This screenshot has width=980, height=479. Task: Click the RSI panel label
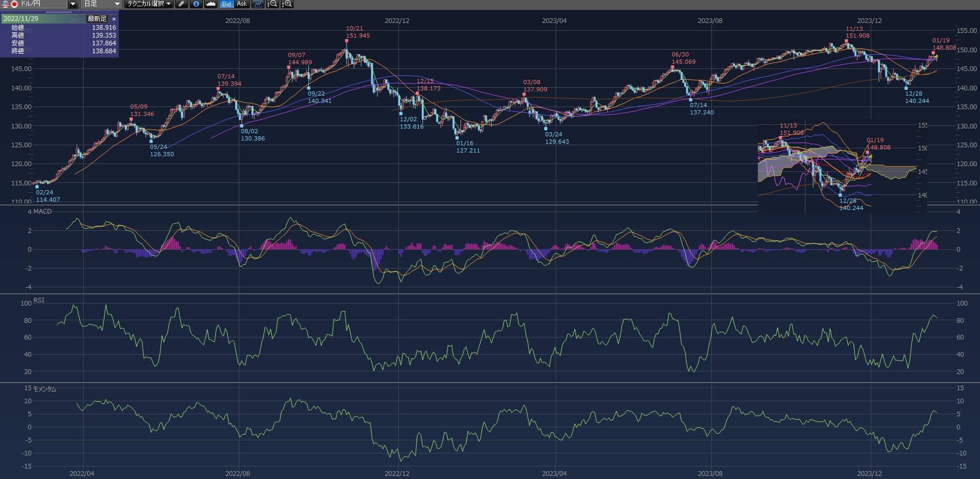click(39, 300)
